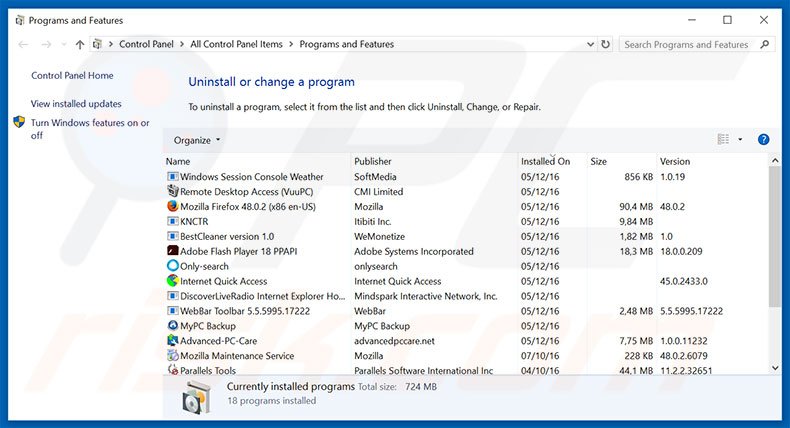Image resolution: width=790 pixels, height=428 pixels.
Task: Click the Control Panel icon in address bar
Action: (97, 44)
